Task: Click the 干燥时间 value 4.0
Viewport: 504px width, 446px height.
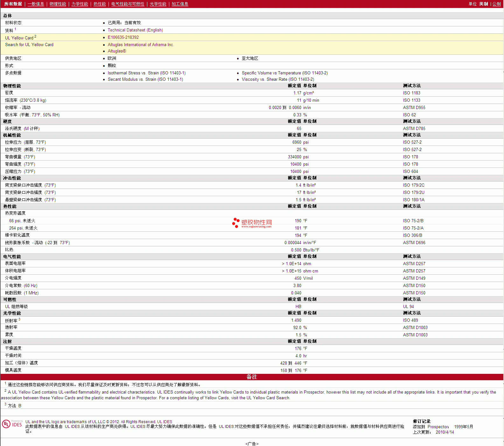Action: point(298,356)
